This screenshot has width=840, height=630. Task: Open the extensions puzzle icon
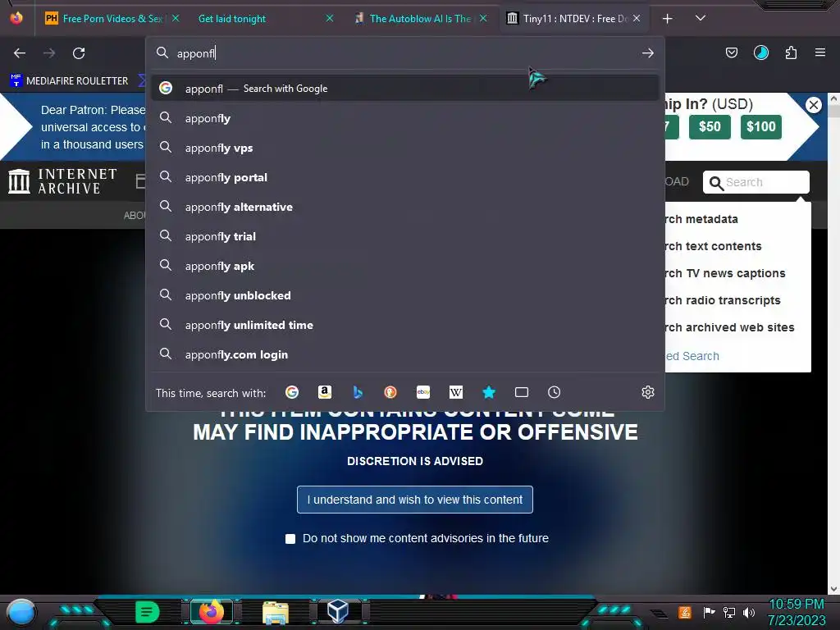click(791, 52)
